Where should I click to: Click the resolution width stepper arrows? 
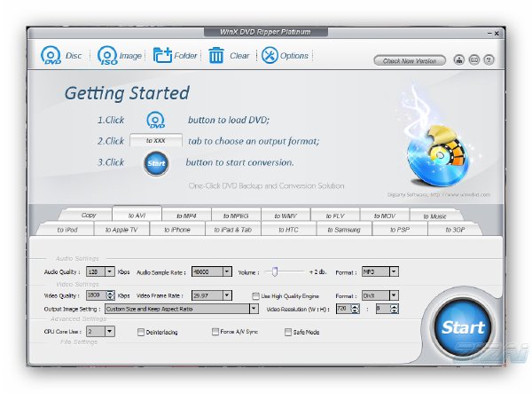355,309
